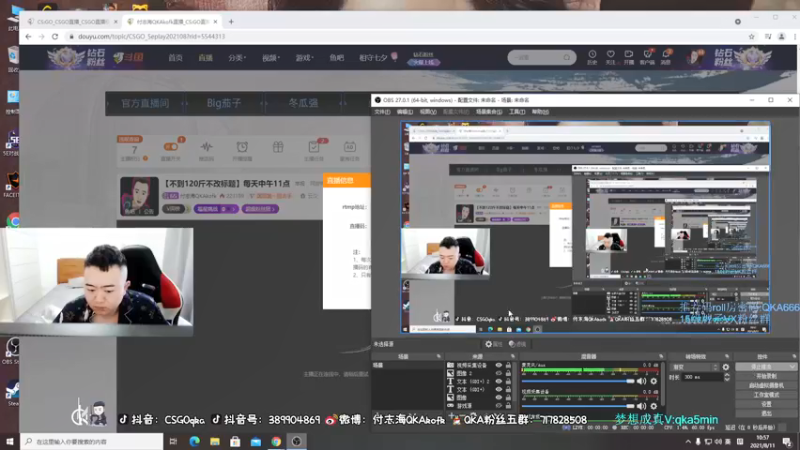Open the 文件 menu in OBS

[x=382, y=112]
